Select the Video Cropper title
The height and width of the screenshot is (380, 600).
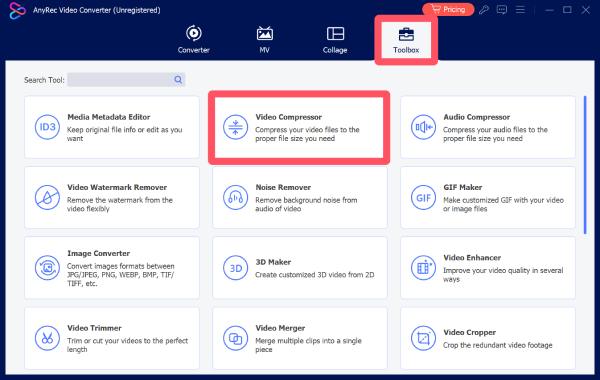point(470,333)
